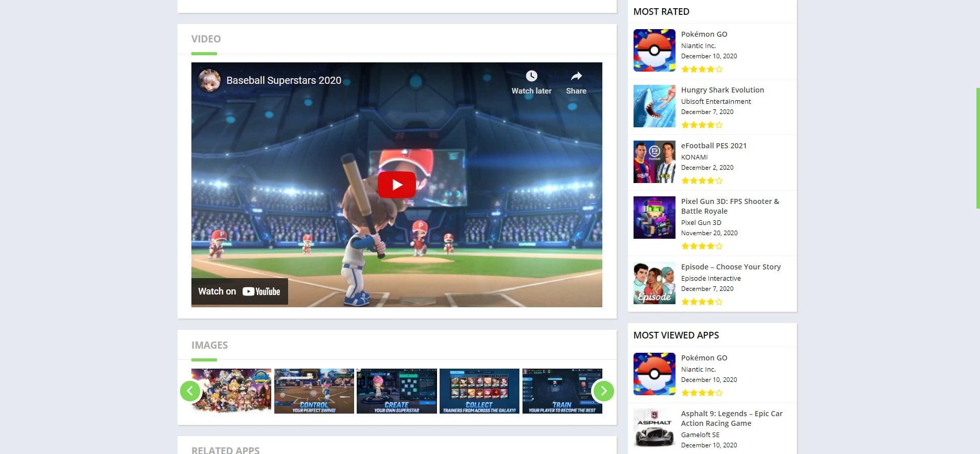
Task: Click the VIDEO section heading
Action: coord(206,39)
